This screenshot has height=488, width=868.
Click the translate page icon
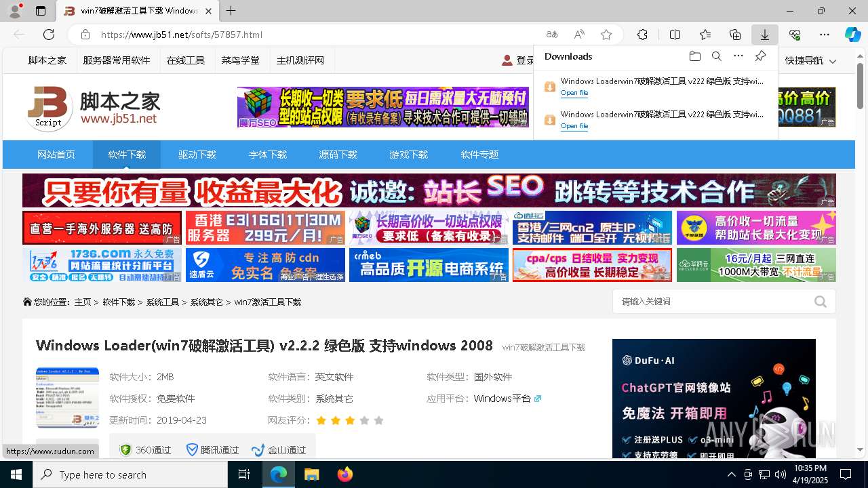click(x=552, y=35)
